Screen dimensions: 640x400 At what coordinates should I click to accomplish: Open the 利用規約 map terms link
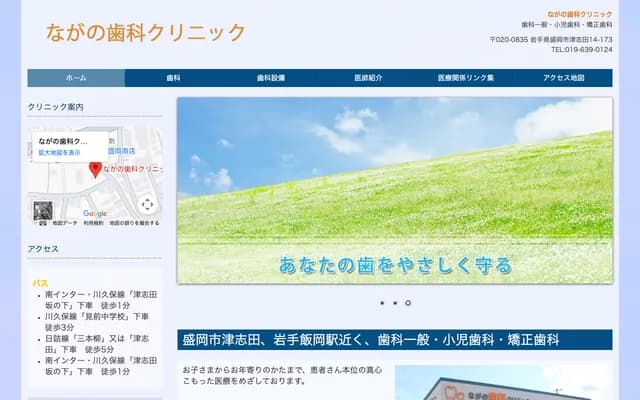[x=92, y=223]
